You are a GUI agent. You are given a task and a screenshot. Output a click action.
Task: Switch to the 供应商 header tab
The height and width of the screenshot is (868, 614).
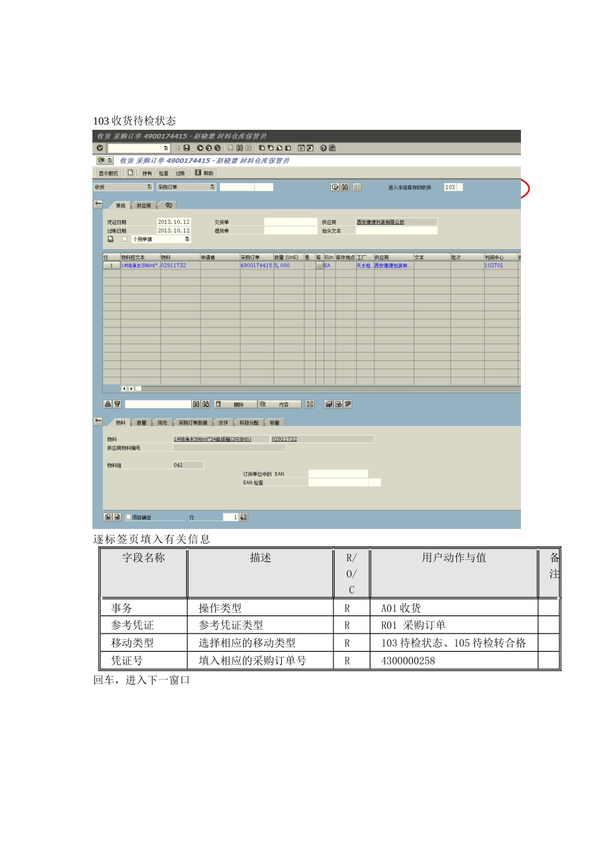pyautogui.click(x=143, y=205)
